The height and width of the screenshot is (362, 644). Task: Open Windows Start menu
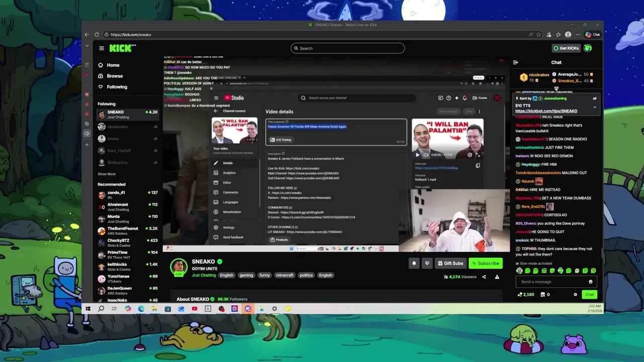(88, 309)
